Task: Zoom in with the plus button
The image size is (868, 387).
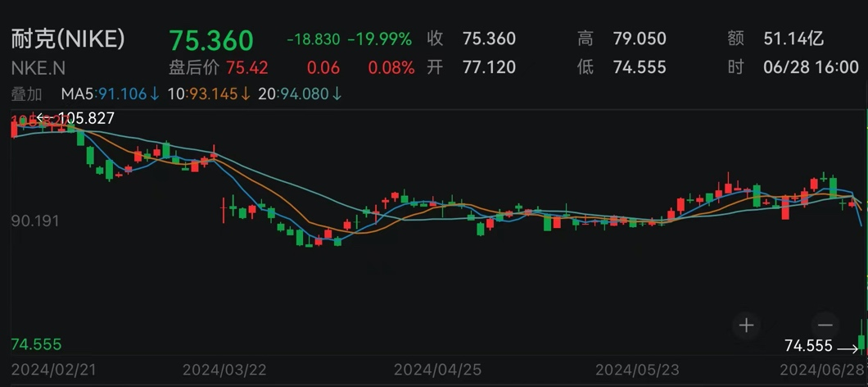Action: click(746, 325)
